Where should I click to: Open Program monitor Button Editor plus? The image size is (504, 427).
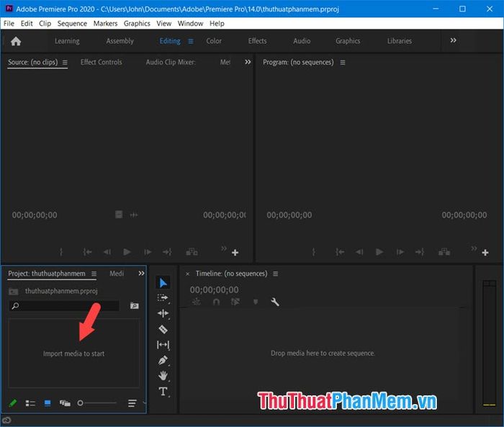pyautogui.click(x=485, y=253)
